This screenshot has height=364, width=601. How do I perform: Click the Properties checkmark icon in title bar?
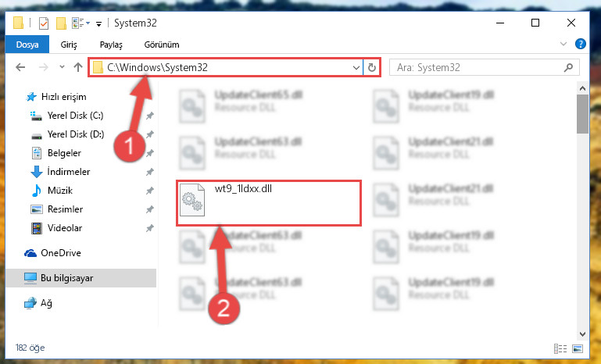[44, 23]
